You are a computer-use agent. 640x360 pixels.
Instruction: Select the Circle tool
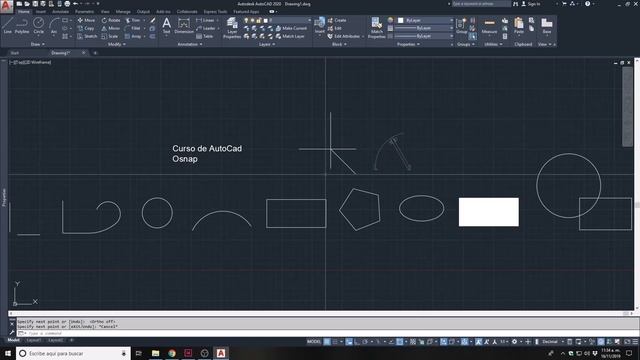coord(38,26)
